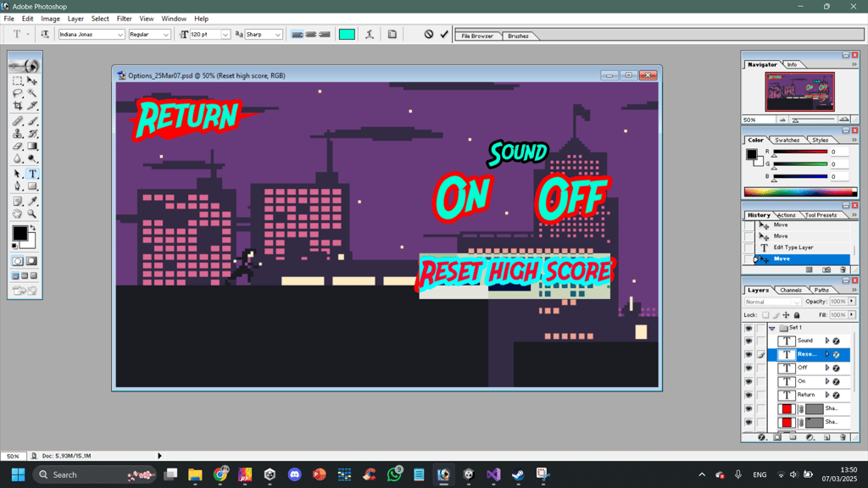Open the File Browser palette tab
The width and height of the screenshot is (868, 488).
point(477,36)
